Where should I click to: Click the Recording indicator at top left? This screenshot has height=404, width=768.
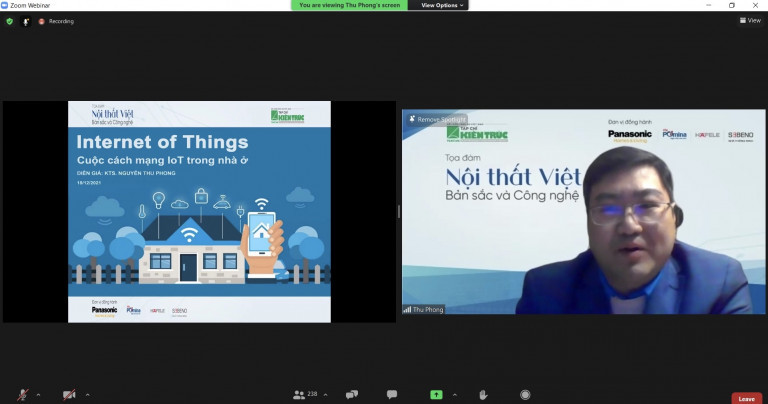tap(56, 21)
